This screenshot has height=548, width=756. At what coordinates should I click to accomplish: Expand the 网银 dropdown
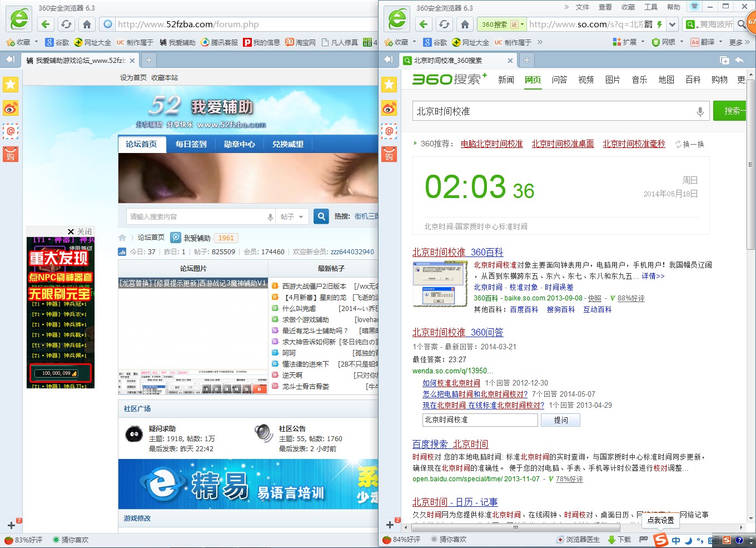click(682, 42)
